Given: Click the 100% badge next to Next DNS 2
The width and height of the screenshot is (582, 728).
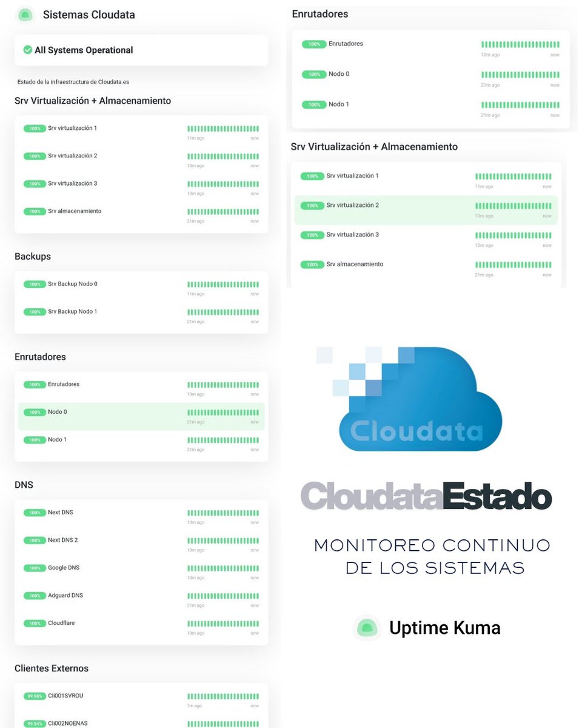Looking at the screenshot, I should 35,540.
